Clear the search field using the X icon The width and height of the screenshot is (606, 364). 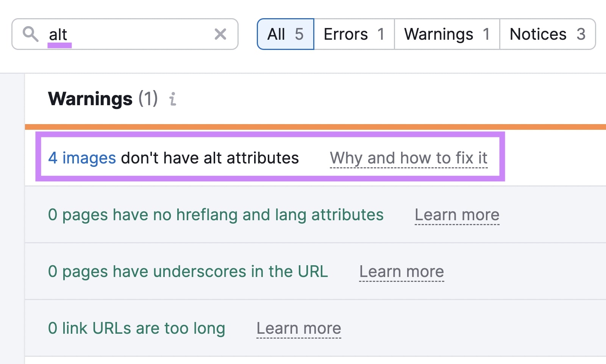[x=220, y=34]
